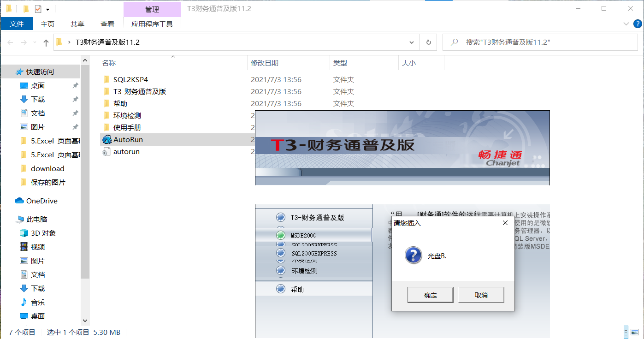Expand the address bar history dropdown
The width and height of the screenshot is (644, 339).
[412, 42]
